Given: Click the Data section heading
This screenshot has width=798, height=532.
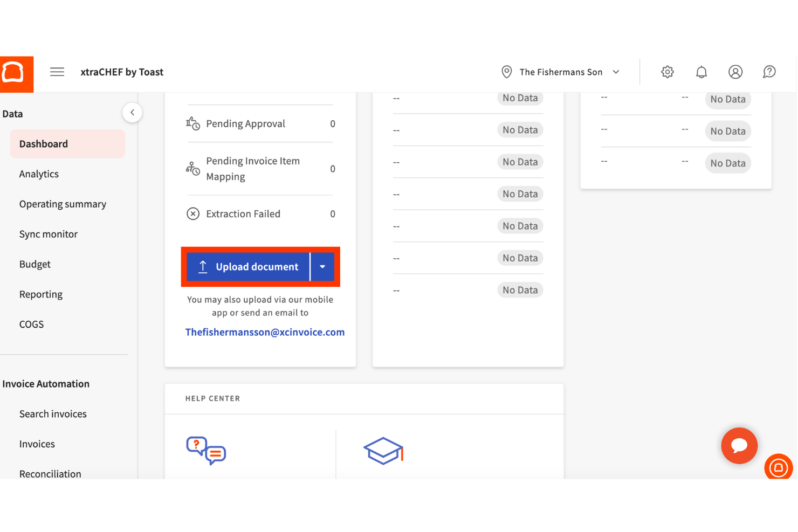Looking at the screenshot, I should [x=12, y=114].
